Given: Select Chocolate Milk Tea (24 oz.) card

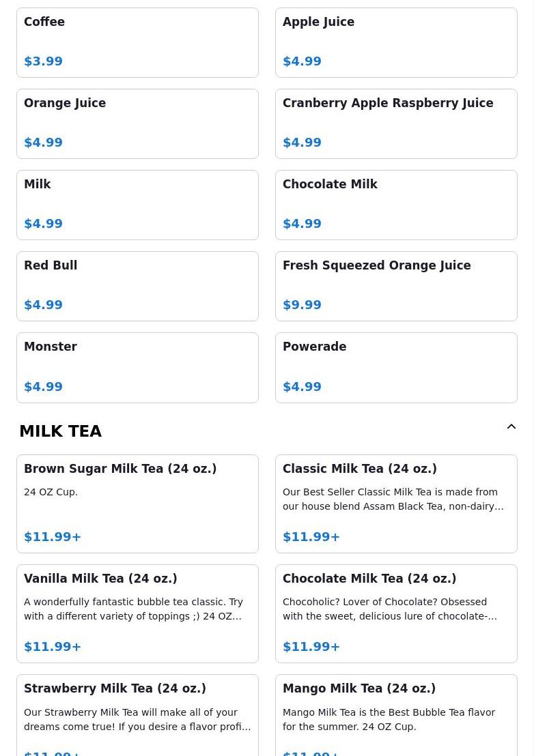Looking at the screenshot, I should (396, 614).
